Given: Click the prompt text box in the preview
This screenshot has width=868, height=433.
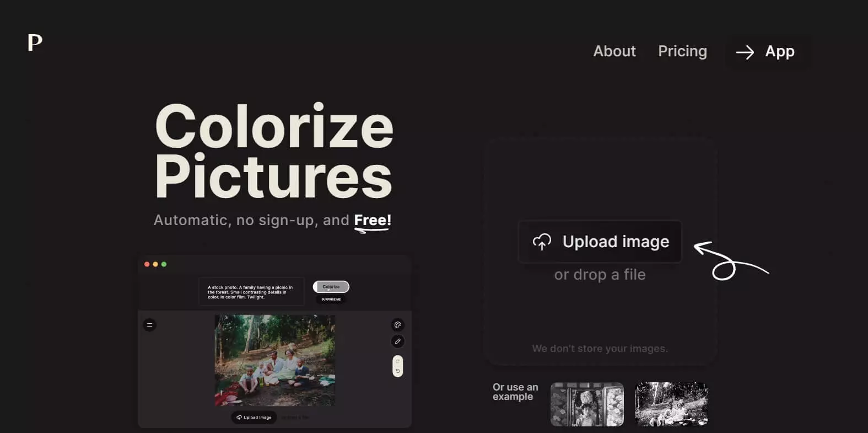Looking at the screenshot, I should click(251, 292).
